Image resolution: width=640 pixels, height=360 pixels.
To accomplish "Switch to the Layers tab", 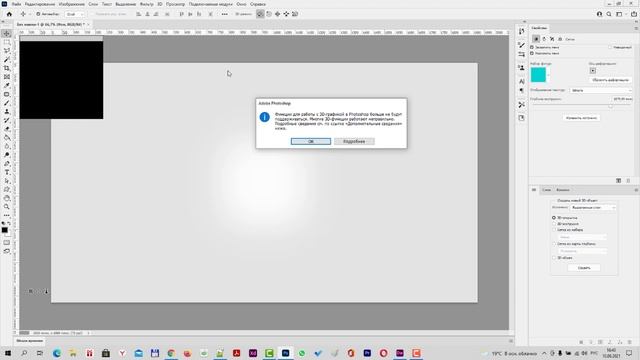I will tap(546, 190).
